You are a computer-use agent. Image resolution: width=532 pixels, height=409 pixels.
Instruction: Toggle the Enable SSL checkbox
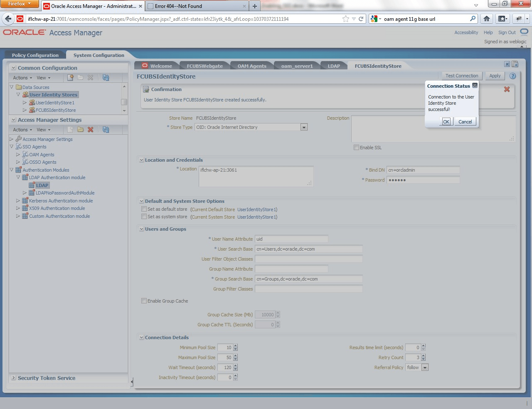coord(356,148)
